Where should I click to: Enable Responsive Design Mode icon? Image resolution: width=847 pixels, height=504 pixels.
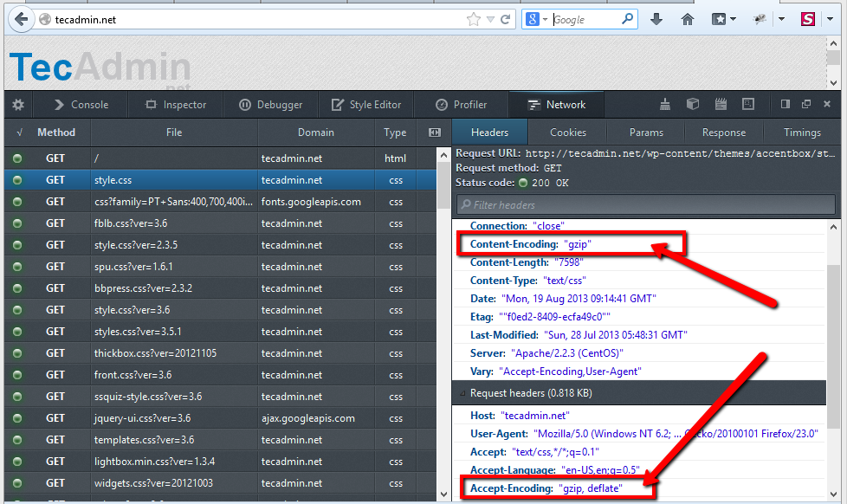[x=747, y=105]
